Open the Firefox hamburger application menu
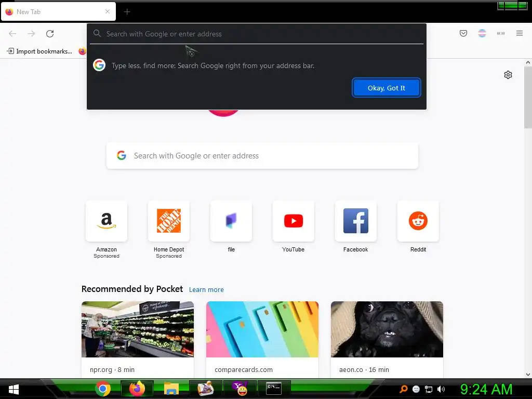Screen dimensions: 532x399 (x=519, y=33)
